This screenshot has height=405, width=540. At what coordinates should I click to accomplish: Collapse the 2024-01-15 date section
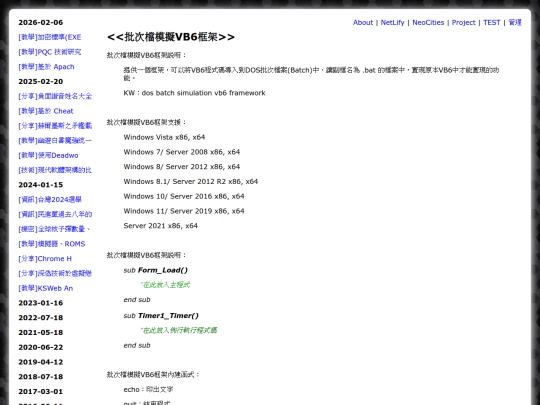point(41,185)
